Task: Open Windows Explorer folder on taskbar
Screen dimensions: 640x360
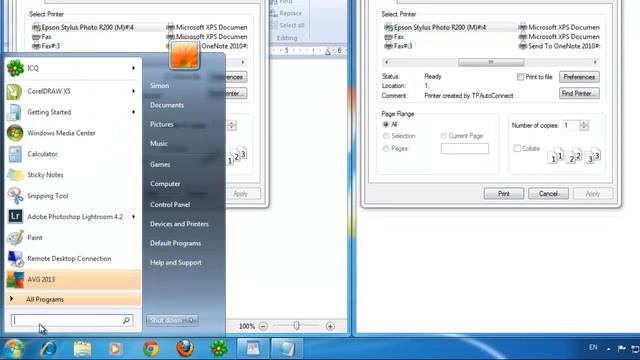Action: tap(82, 349)
